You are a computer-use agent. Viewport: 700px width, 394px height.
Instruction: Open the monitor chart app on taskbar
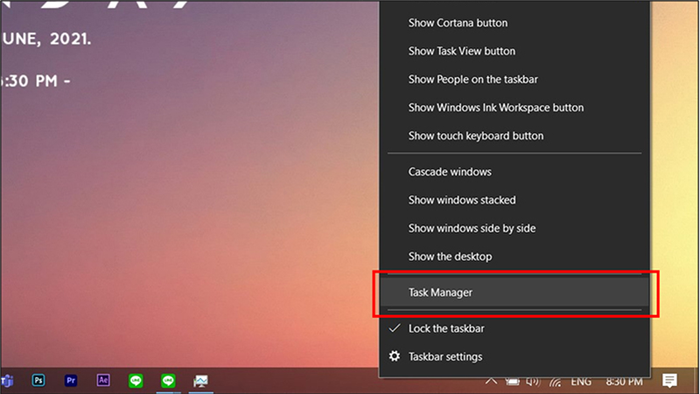[201, 381]
